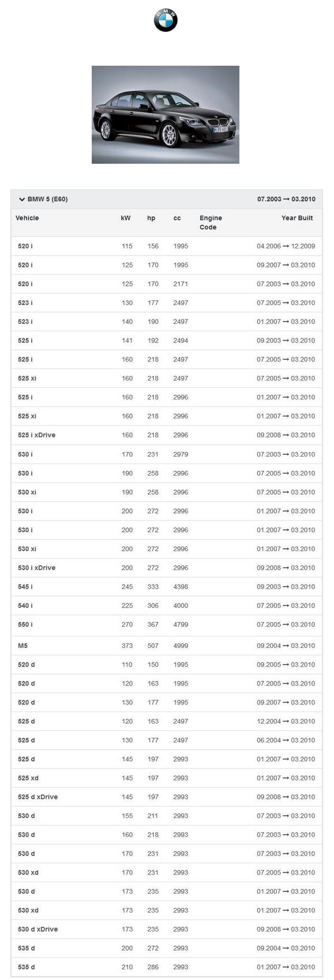The image size is (334, 980).
Task: Select the M5 vehicle row
Action: click(167, 646)
